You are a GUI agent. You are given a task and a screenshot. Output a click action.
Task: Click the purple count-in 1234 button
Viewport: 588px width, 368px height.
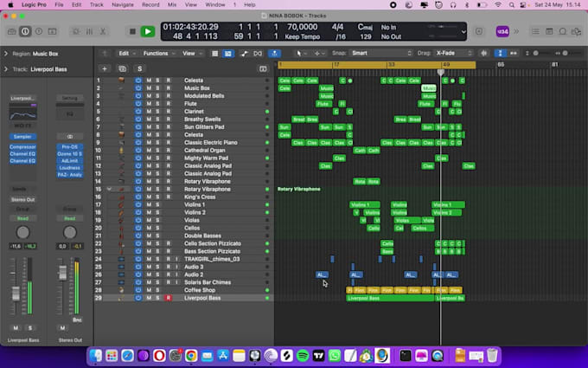[502, 31]
